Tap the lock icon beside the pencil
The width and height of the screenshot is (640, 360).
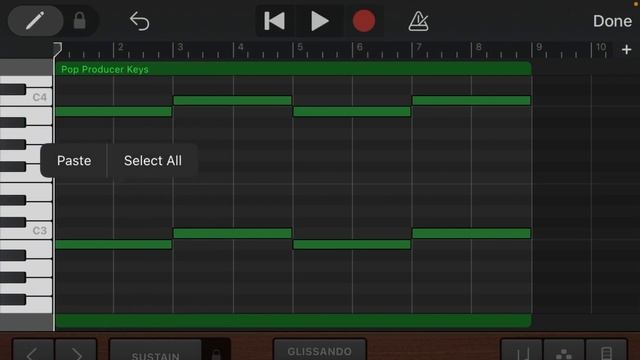(80, 20)
